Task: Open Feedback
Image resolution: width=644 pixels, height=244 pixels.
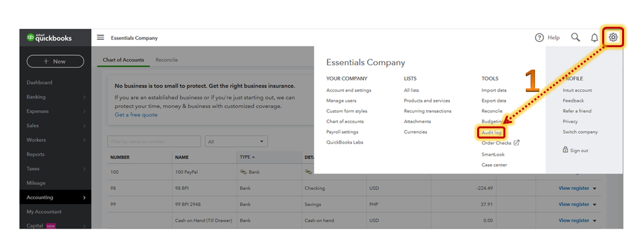Action: pyautogui.click(x=573, y=100)
